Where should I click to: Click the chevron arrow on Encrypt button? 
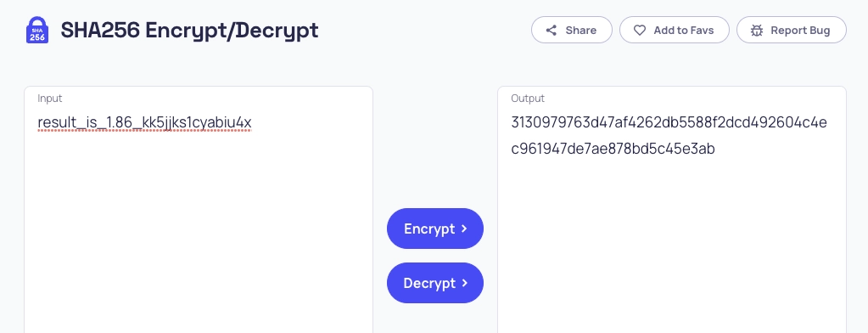click(x=464, y=229)
